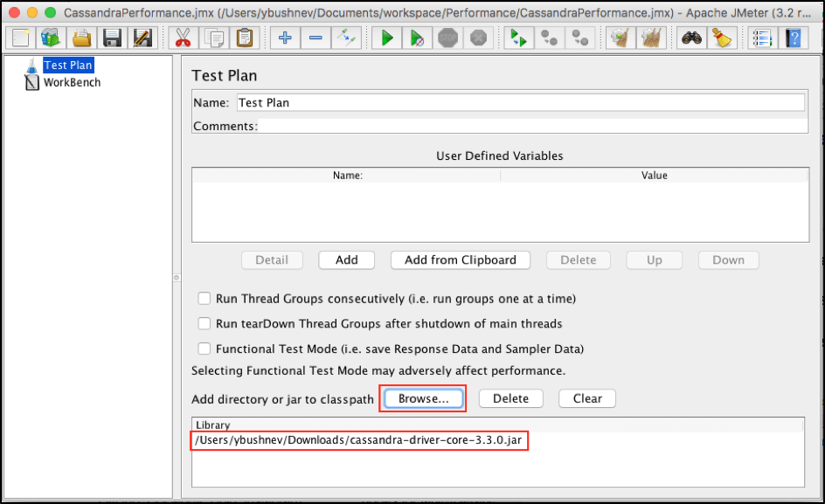Click the New test plan icon
This screenshot has height=504, width=825.
pyautogui.click(x=22, y=38)
